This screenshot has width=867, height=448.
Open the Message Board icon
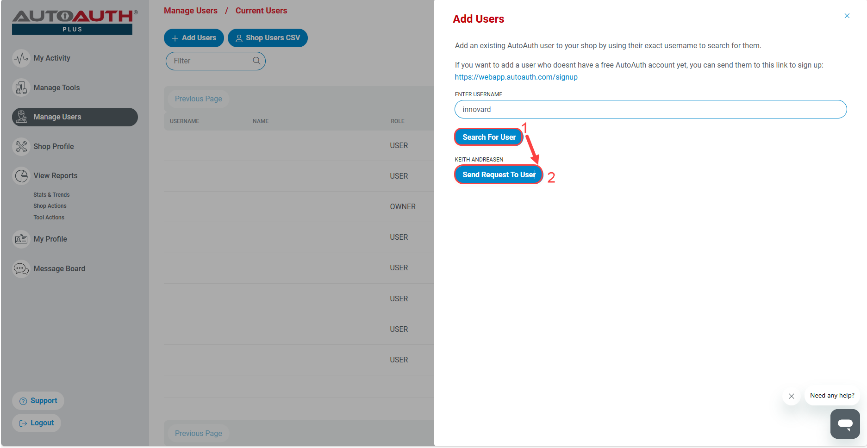click(x=22, y=268)
